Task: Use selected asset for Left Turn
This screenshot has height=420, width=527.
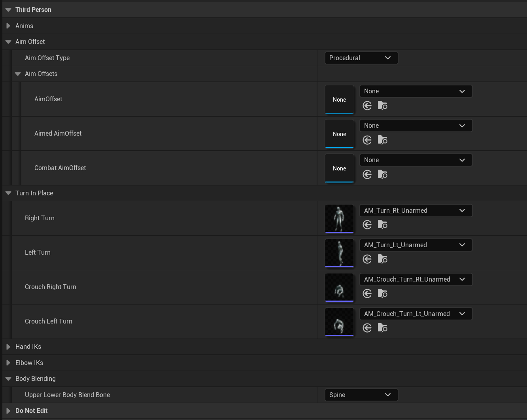Action: (367, 259)
